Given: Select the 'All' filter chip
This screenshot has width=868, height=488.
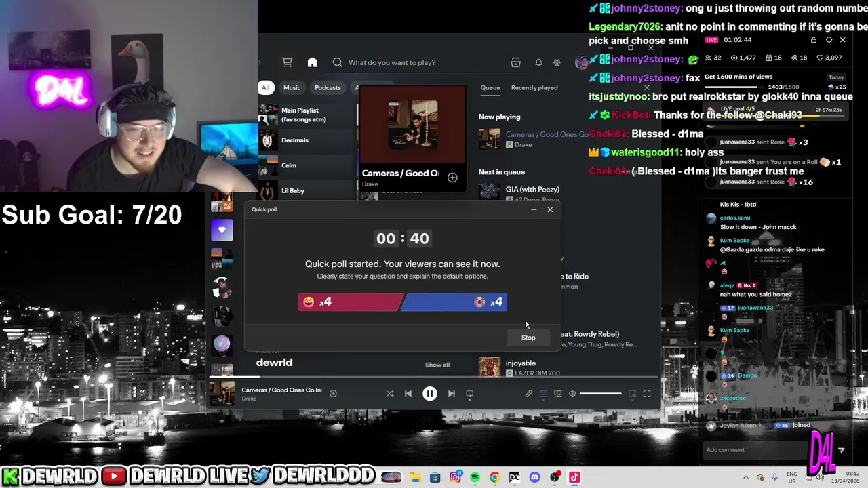Looking at the screenshot, I should pyautogui.click(x=265, y=87).
